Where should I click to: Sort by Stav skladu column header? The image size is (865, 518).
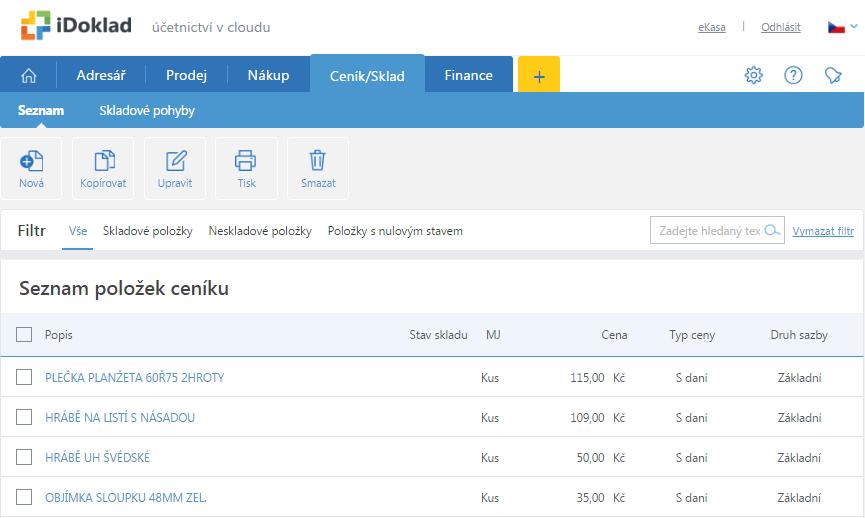(x=438, y=335)
